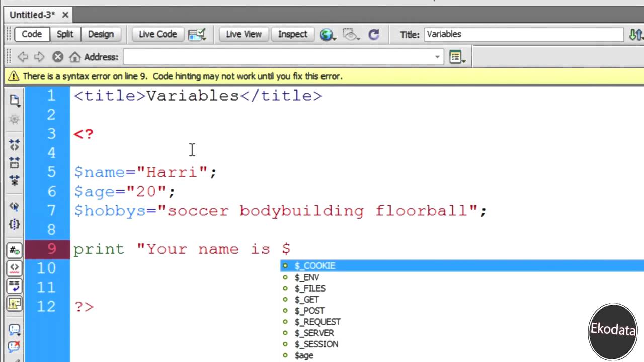Switch to Split view
The width and height of the screenshot is (644, 362).
point(65,34)
